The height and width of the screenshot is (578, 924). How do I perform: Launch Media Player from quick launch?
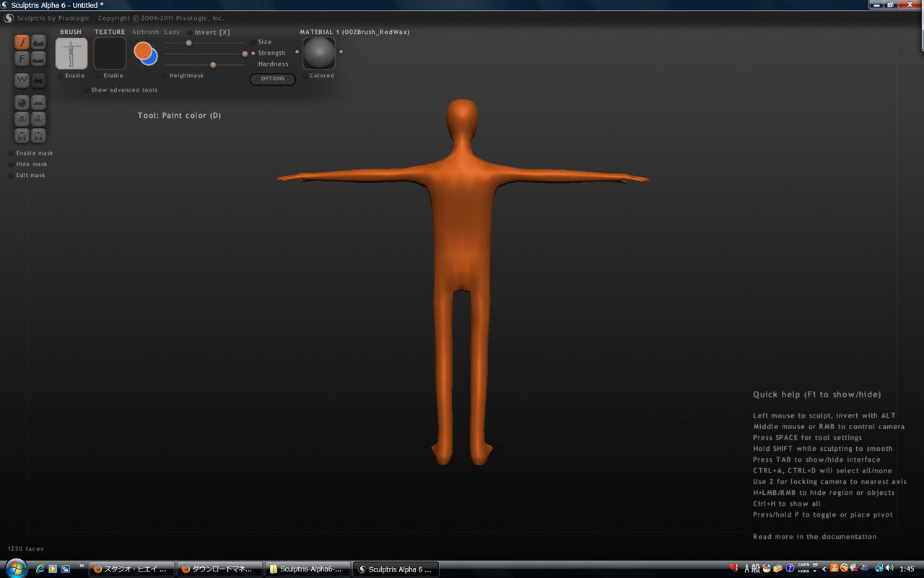(x=53, y=569)
